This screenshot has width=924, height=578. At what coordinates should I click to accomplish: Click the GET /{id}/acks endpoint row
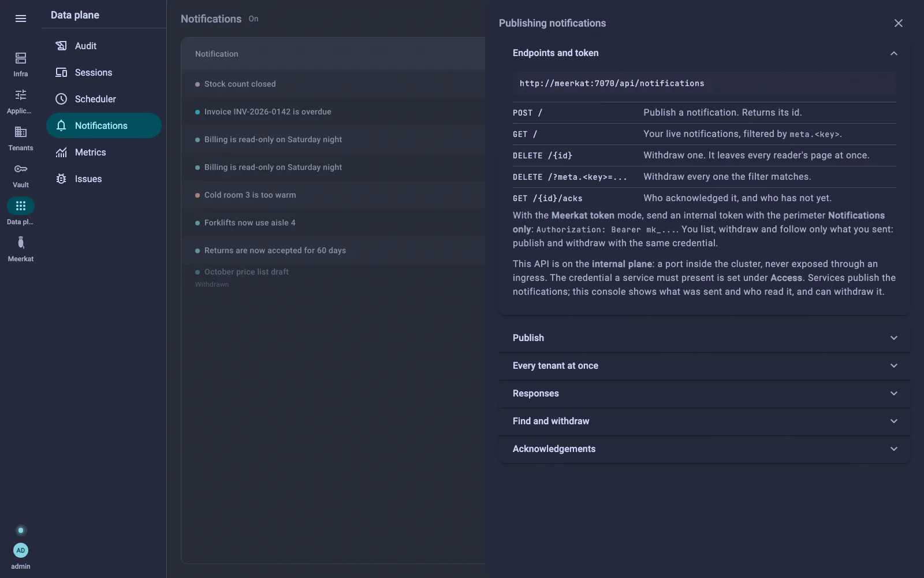704,198
